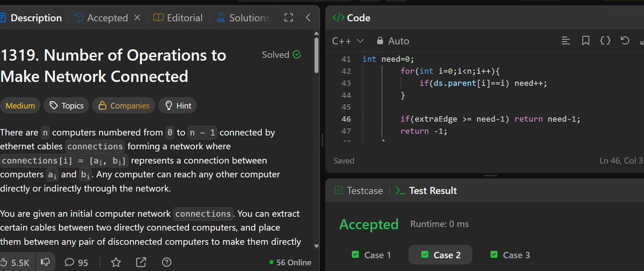Click the Accepted result heading

coord(369,224)
